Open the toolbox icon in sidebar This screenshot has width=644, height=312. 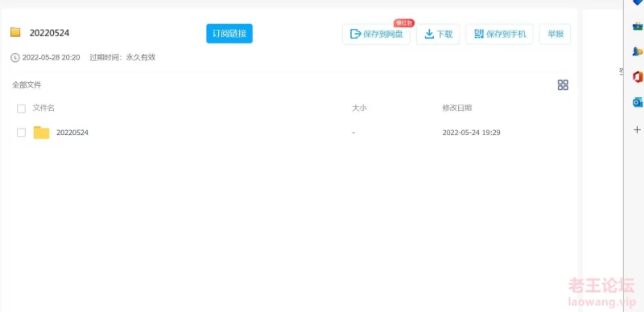pos(637,27)
